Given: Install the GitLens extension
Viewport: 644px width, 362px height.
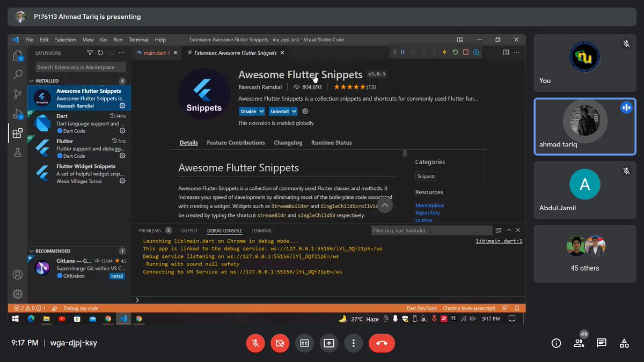Looking at the screenshot, I should 117,276.
